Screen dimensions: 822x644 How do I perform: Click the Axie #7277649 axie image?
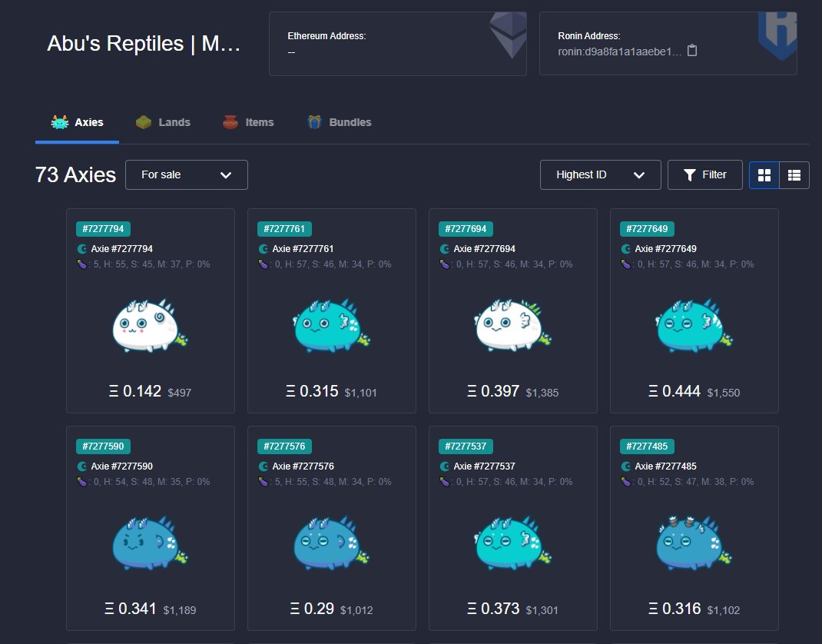[694, 325]
